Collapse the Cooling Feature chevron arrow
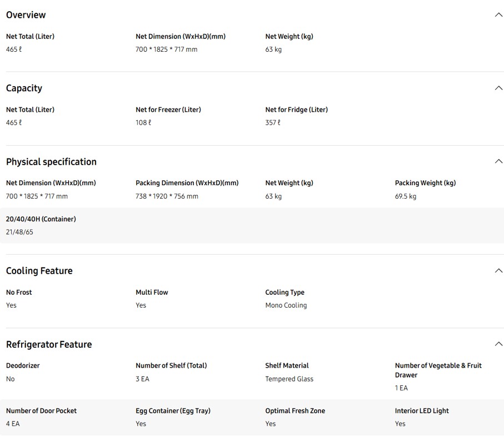Screen dimensions: 504x445 tap(498, 271)
